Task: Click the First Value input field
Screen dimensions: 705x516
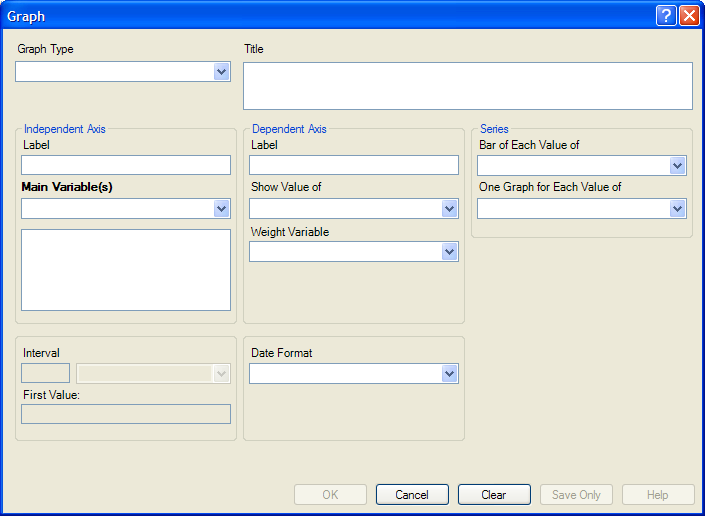Action: tap(125, 414)
